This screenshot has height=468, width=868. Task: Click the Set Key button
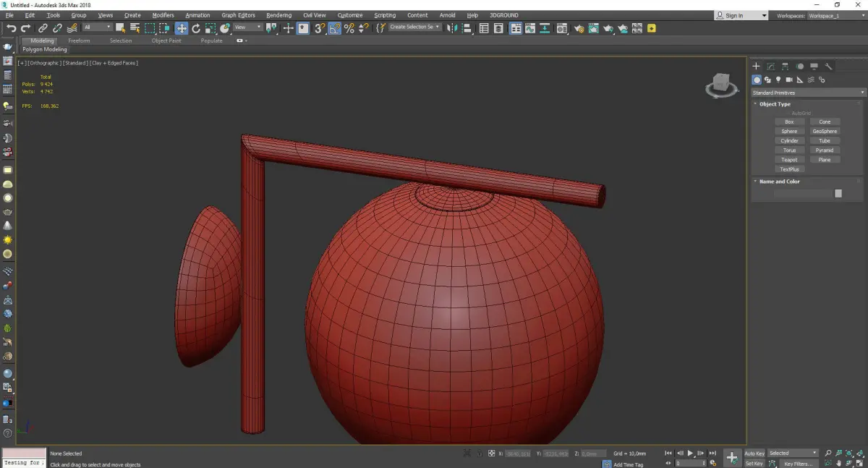[754, 464]
